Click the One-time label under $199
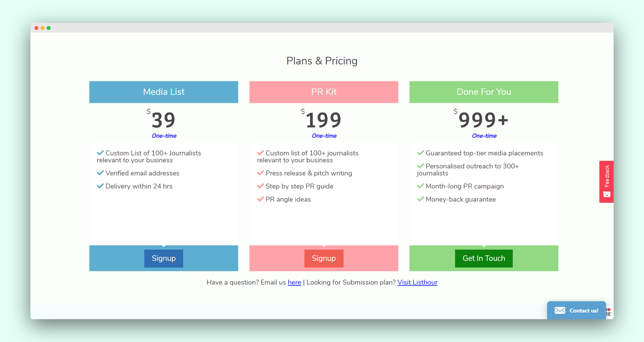 (324, 136)
